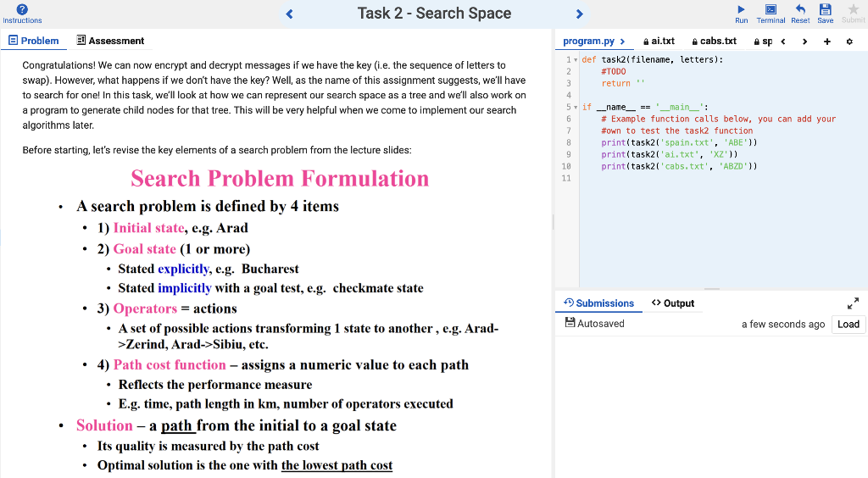The width and height of the screenshot is (868, 478).
Task: Switch to the Submissions tab
Action: (598, 303)
